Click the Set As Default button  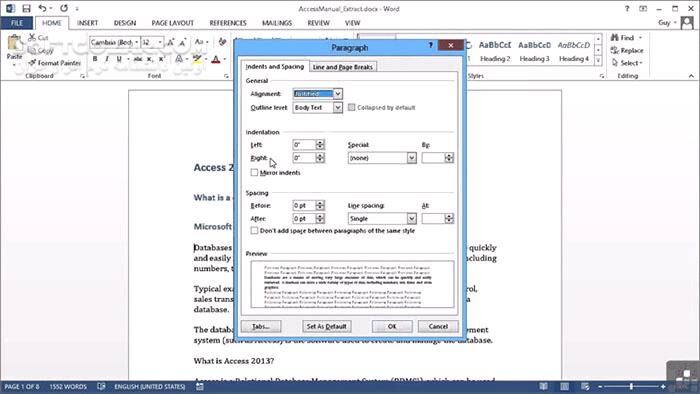point(326,327)
